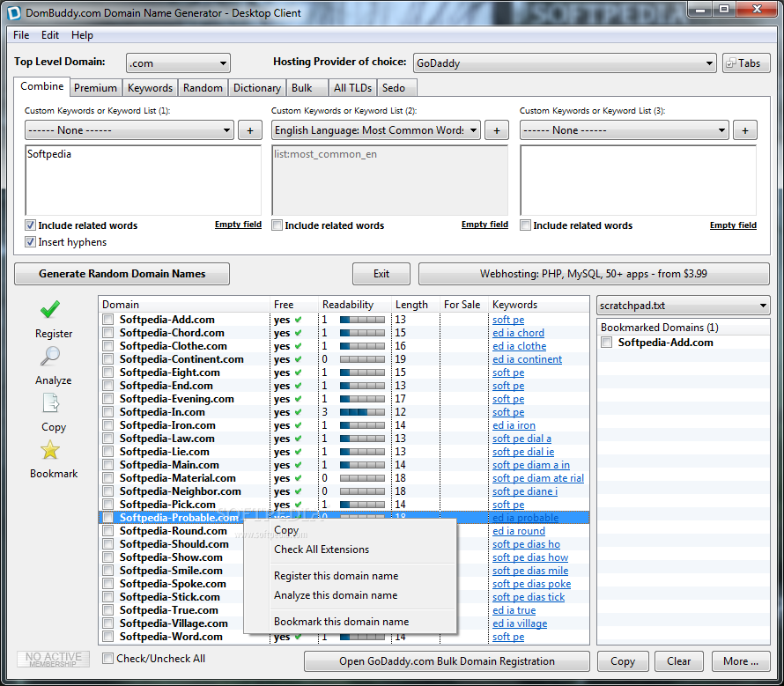The width and height of the screenshot is (784, 686).
Task: Enable Include related words under Keyword List 3
Action: [526, 225]
